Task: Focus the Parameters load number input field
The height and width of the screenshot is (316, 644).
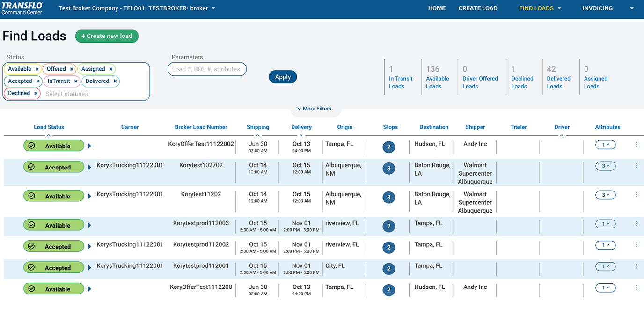Action: pyautogui.click(x=206, y=69)
